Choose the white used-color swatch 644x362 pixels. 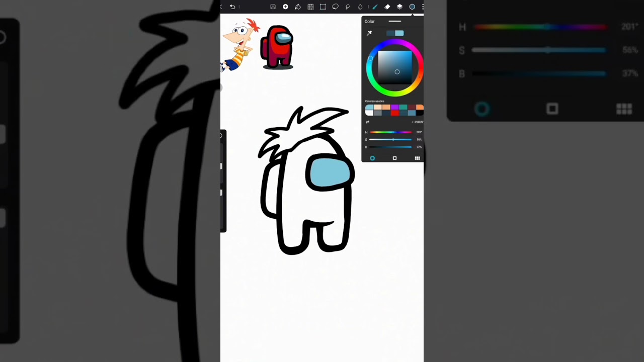point(369,113)
